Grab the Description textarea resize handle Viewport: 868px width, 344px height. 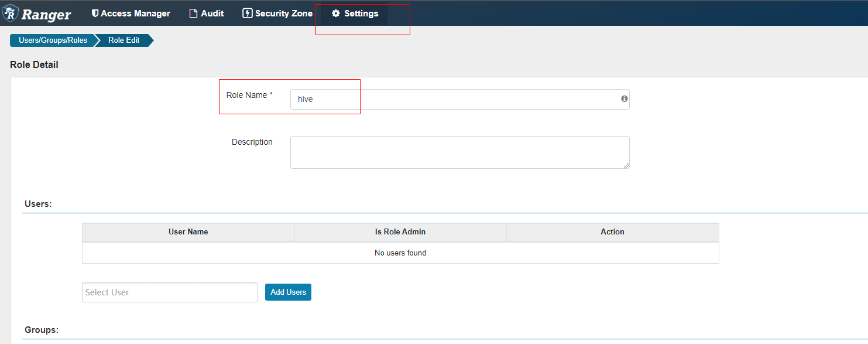(626, 165)
